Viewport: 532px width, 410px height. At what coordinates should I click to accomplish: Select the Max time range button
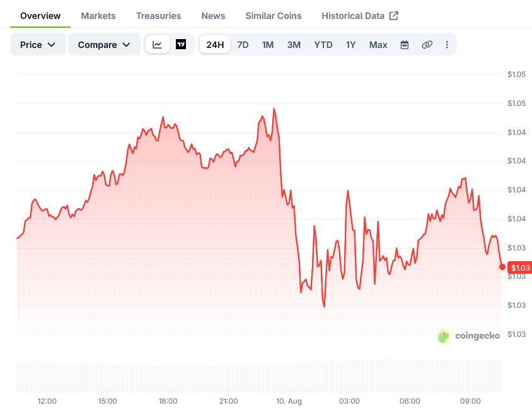378,44
